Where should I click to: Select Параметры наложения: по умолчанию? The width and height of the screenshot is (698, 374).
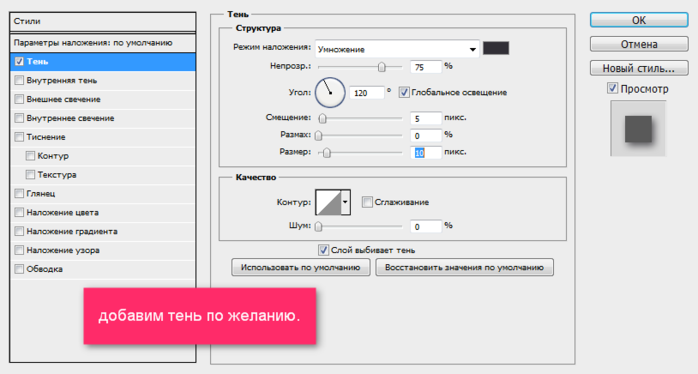coord(103,43)
